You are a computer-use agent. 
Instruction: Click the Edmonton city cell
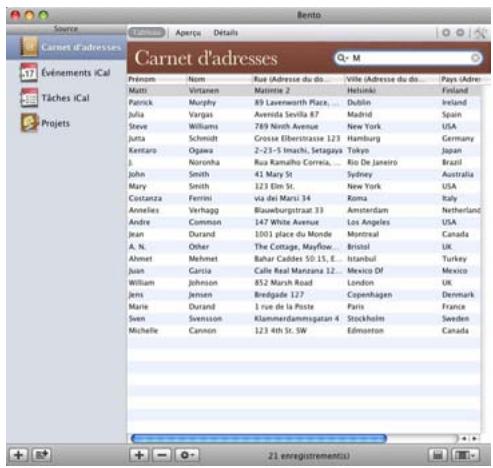coord(365,331)
